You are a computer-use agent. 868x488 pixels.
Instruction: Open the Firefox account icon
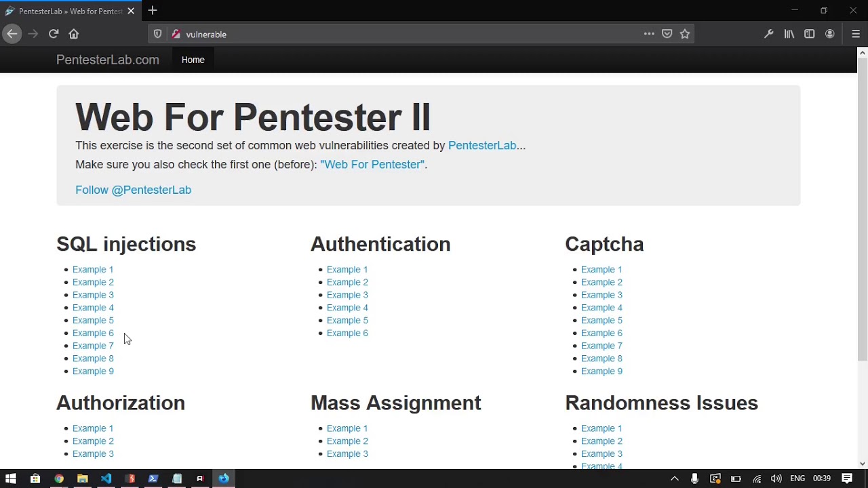point(829,34)
